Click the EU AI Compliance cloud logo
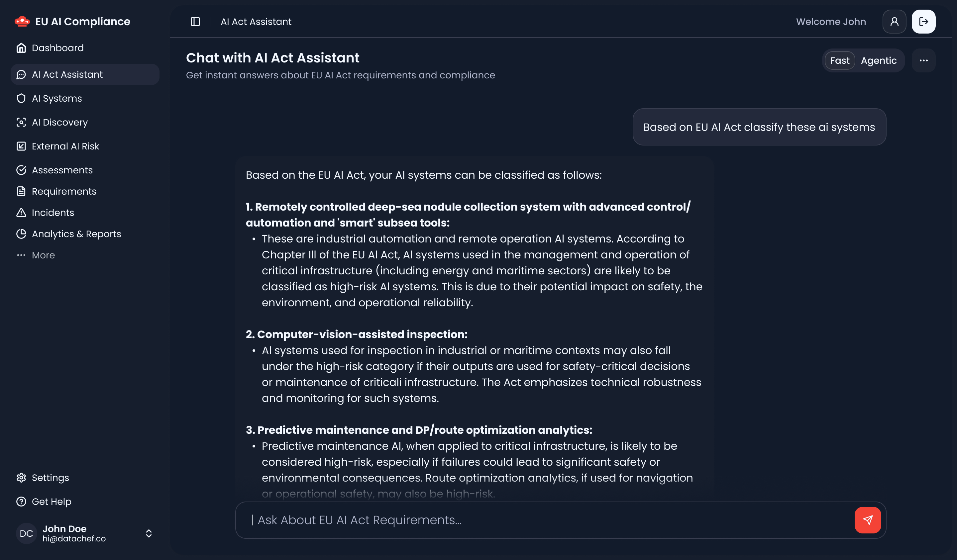Image resolution: width=957 pixels, height=560 pixels. point(22,21)
